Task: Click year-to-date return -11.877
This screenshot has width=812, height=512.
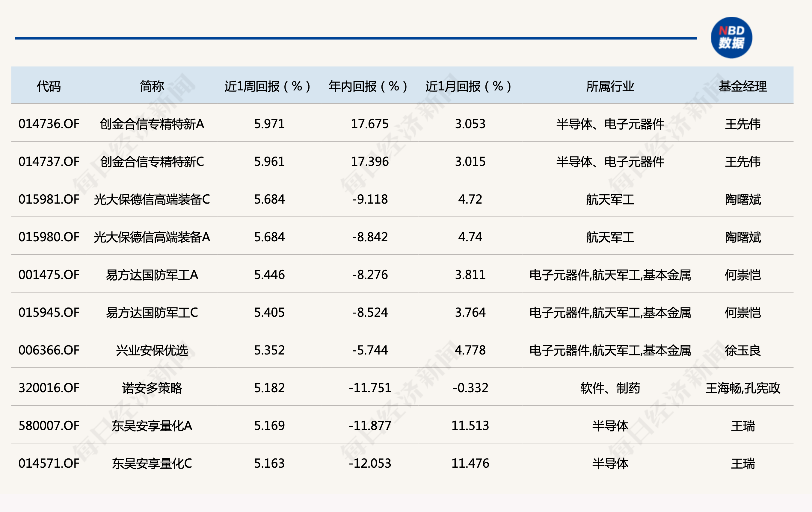Action: tap(370, 426)
